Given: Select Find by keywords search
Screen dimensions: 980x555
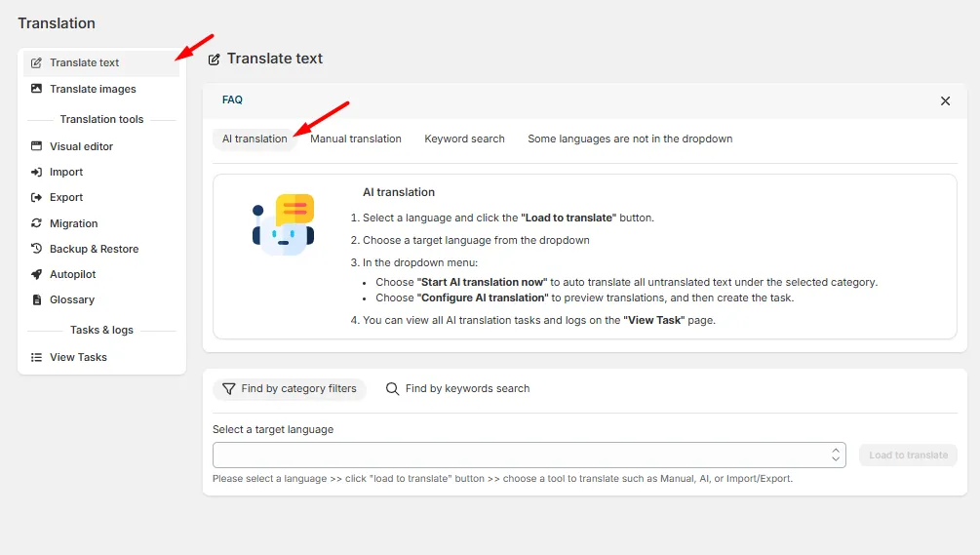Looking at the screenshot, I should 458,389.
